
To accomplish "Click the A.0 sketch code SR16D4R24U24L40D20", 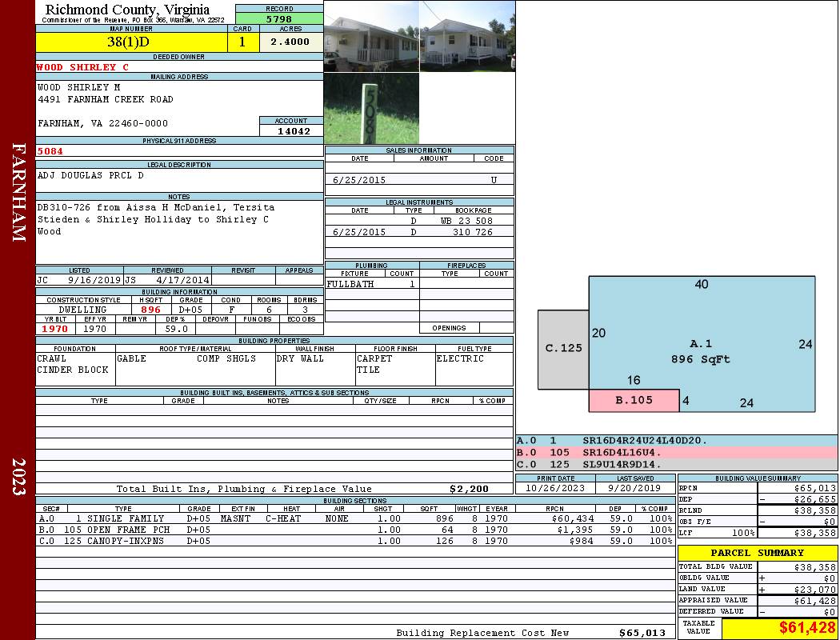I will click(x=645, y=441).
